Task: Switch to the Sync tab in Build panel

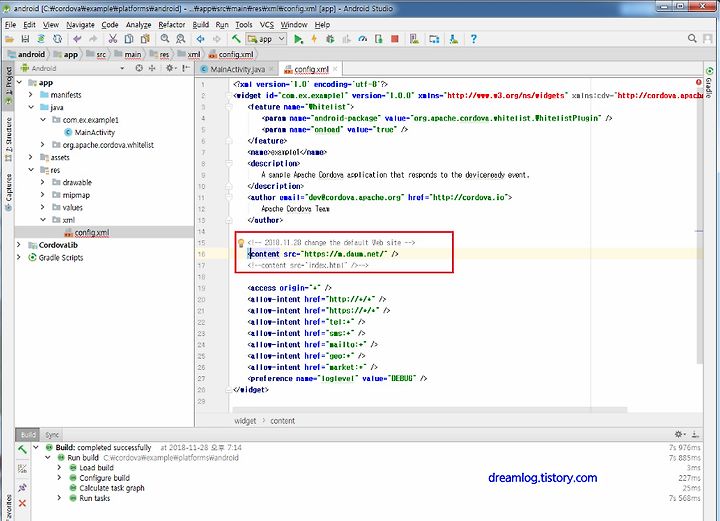Action: [52, 435]
